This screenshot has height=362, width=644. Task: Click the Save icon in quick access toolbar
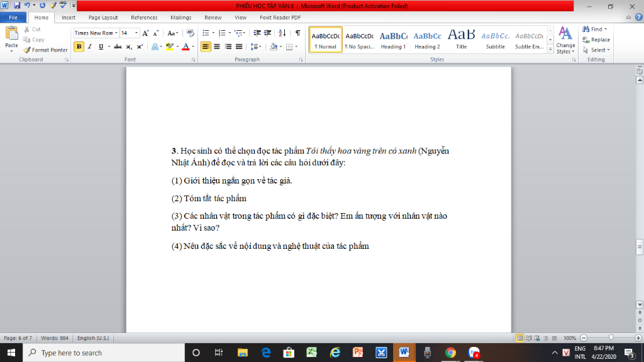pos(17,6)
